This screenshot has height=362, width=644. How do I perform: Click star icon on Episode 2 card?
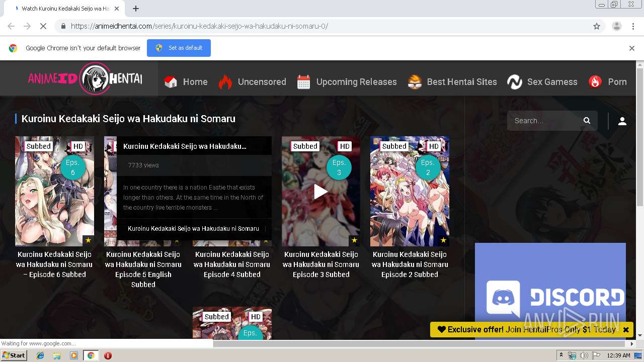(x=443, y=240)
